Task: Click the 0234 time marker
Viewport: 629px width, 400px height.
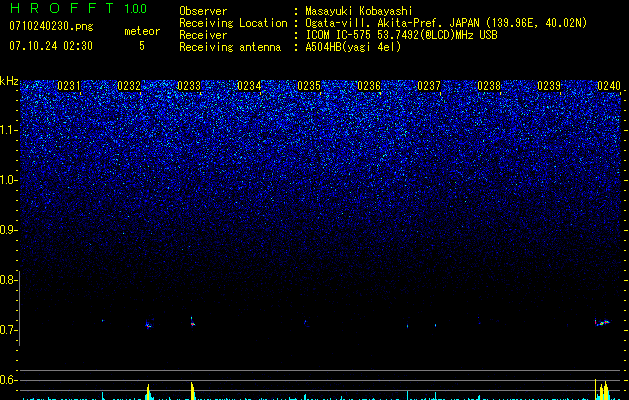Action: [x=249, y=86]
